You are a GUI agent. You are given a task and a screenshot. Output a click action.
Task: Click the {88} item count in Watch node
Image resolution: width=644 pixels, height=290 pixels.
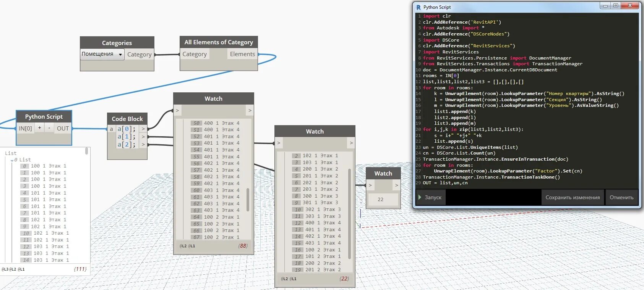tap(243, 246)
